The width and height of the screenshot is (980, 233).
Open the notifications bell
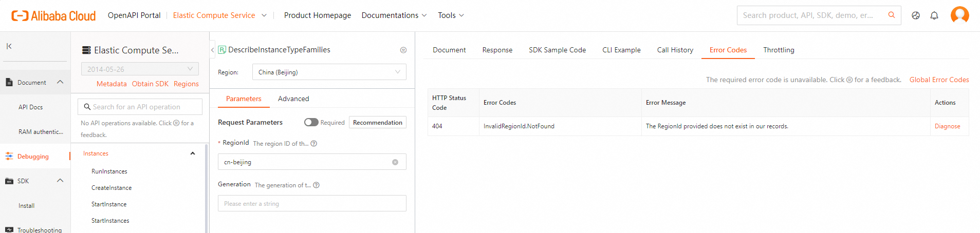[934, 15]
